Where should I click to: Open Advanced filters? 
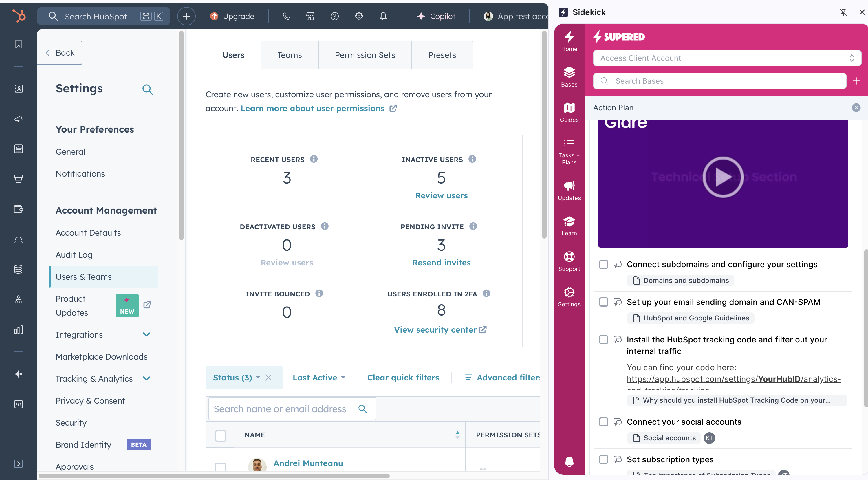tap(502, 378)
